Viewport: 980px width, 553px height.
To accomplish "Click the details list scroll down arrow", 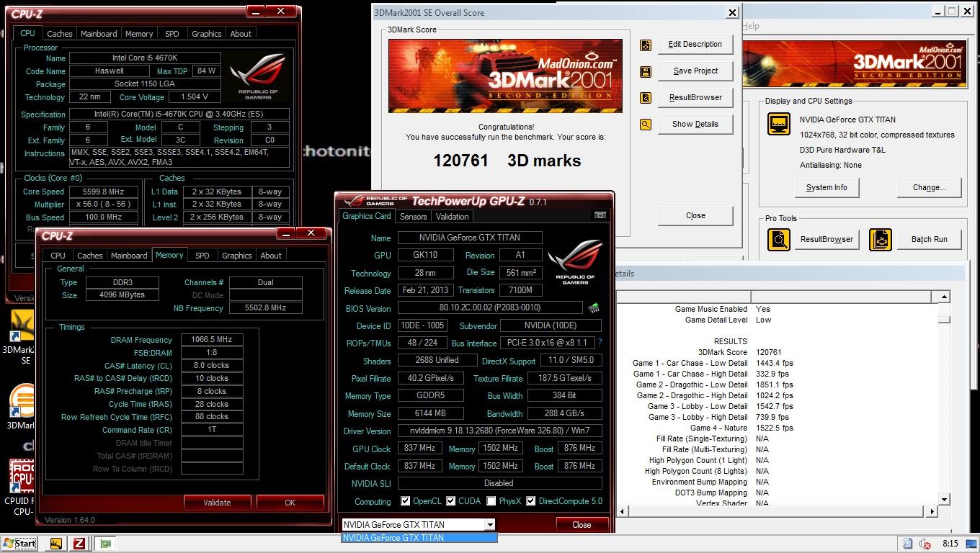I will pyautogui.click(x=944, y=499).
